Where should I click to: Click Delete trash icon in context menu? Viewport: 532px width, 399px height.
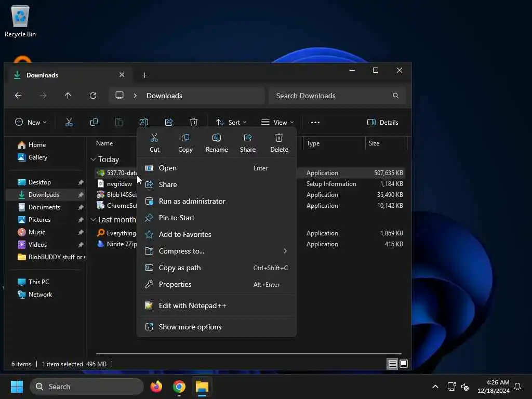[279, 138]
